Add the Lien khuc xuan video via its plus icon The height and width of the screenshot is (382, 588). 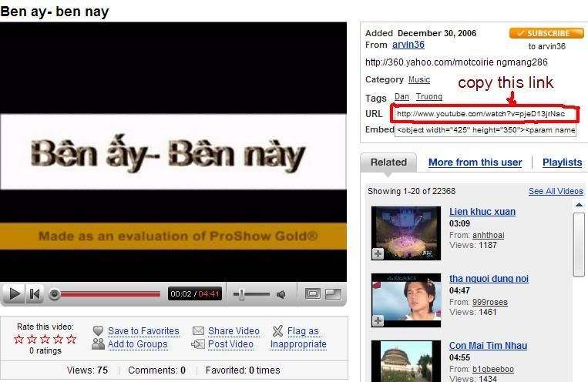click(378, 254)
